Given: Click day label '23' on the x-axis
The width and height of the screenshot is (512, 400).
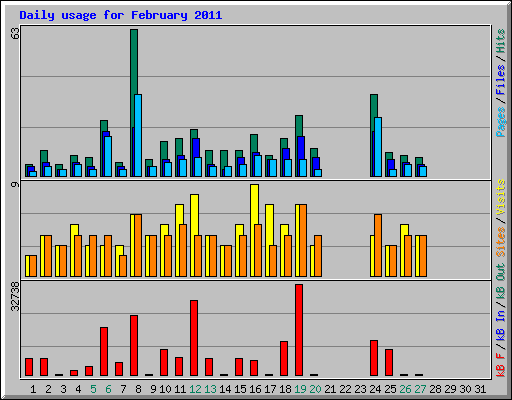Looking at the screenshot, I should [360, 389].
